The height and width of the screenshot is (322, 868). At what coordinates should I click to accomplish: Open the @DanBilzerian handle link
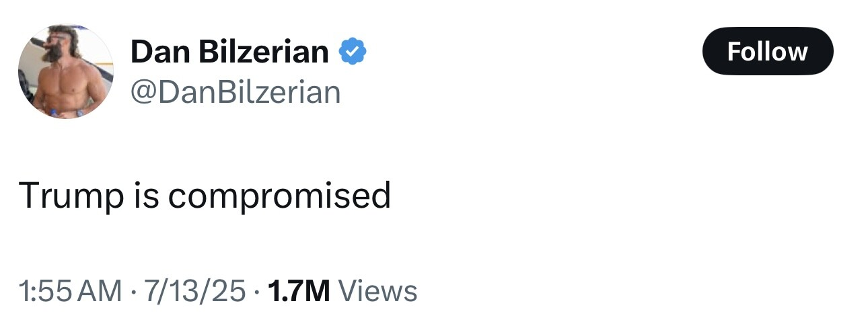click(x=235, y=92)
